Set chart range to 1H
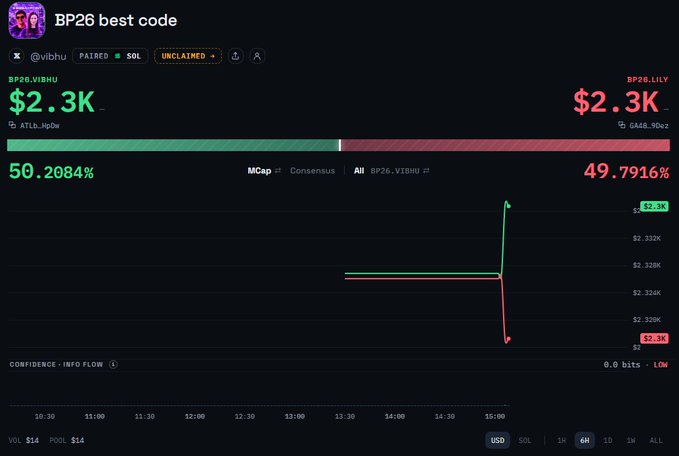The image size is (679, 456). [x=561, y=440]
